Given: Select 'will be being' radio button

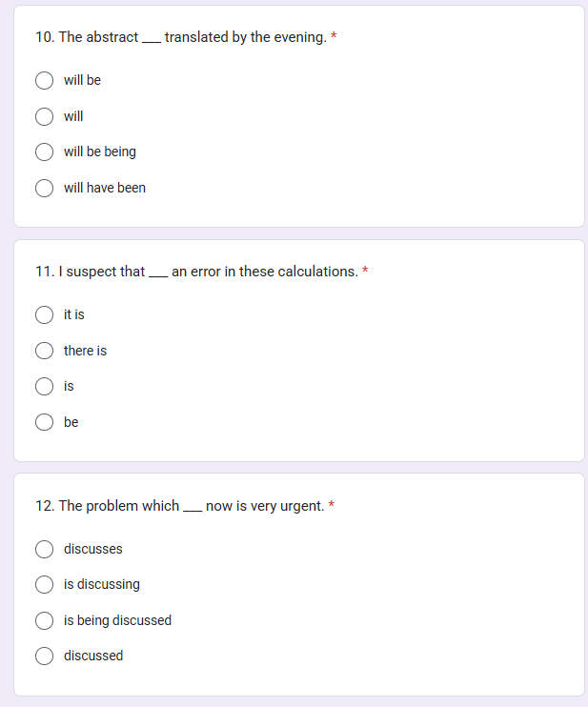Looking at the screenshot, I should click(x=44, y=152).
